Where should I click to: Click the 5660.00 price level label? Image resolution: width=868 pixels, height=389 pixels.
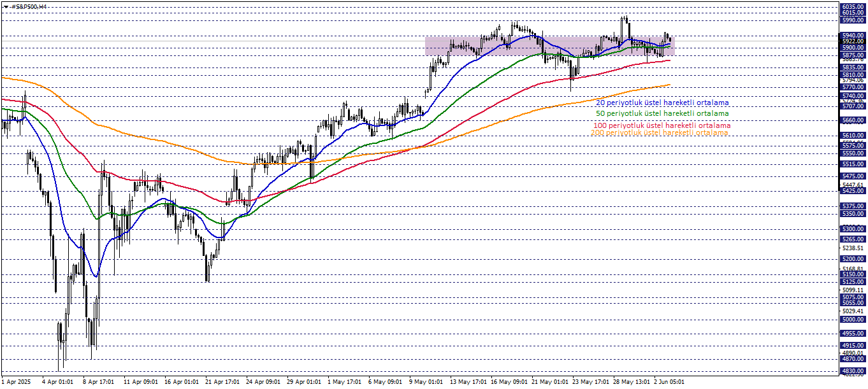(853, 120)
